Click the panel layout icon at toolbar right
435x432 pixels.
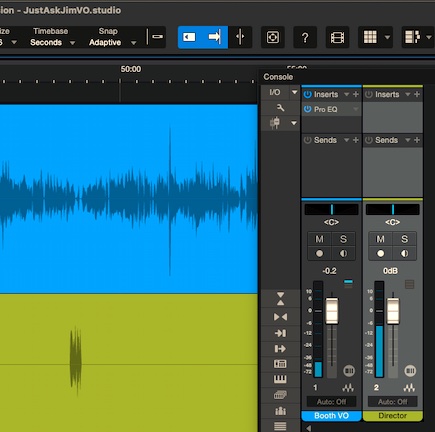(412, 37)
